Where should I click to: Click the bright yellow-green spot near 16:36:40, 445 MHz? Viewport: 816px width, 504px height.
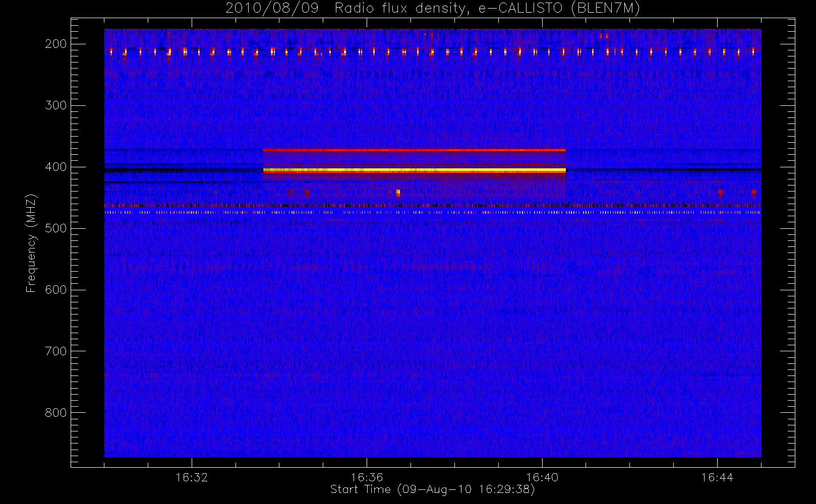pos(398,193)
